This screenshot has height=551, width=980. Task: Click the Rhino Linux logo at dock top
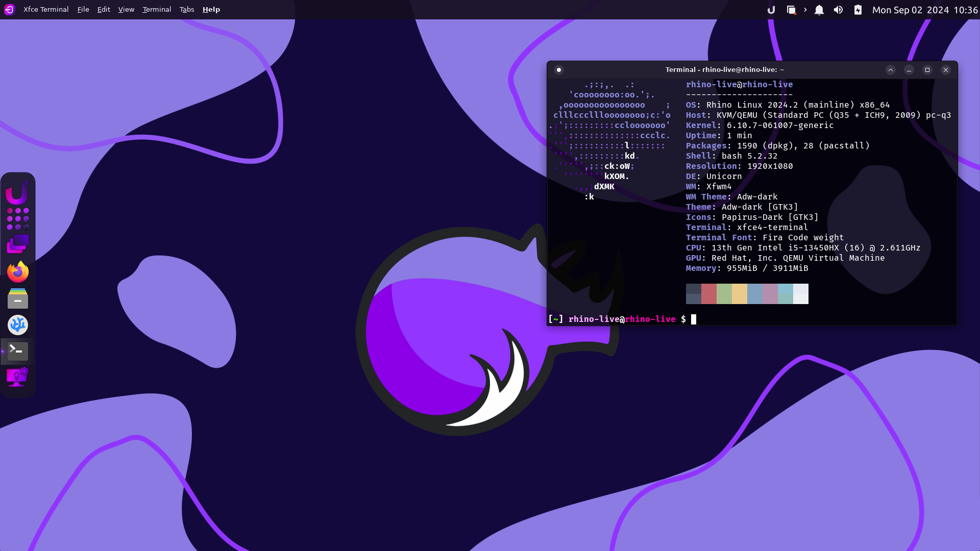pos(18,193)
